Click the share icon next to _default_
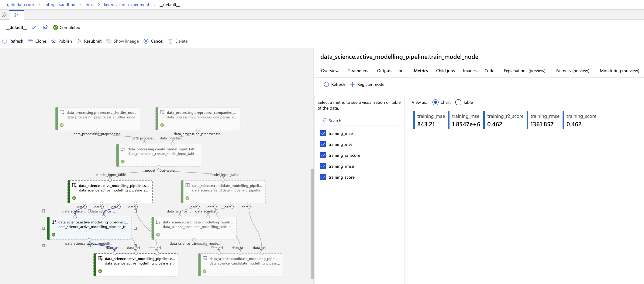This screenshot has height=284, width=644. pyautogui.click(x=45, y=27)
